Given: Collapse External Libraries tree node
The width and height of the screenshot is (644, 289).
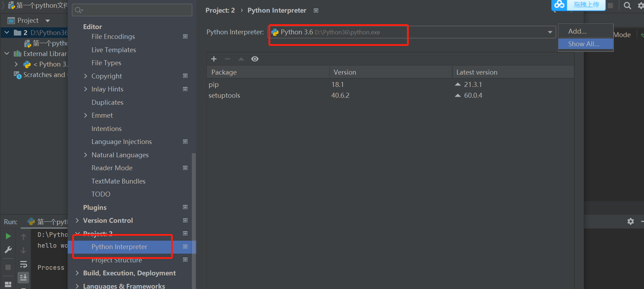Looking at the screenshot, I should (7, 54).
